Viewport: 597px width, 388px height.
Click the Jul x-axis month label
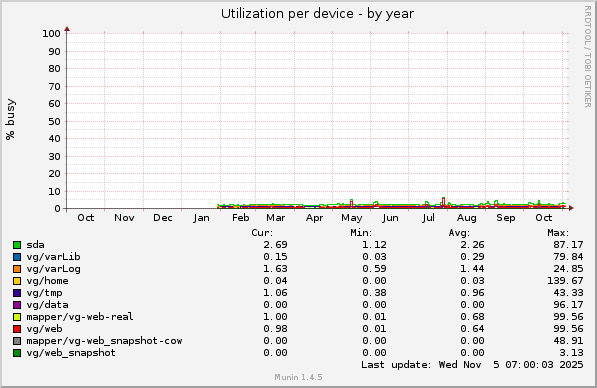tap(428, 218)
